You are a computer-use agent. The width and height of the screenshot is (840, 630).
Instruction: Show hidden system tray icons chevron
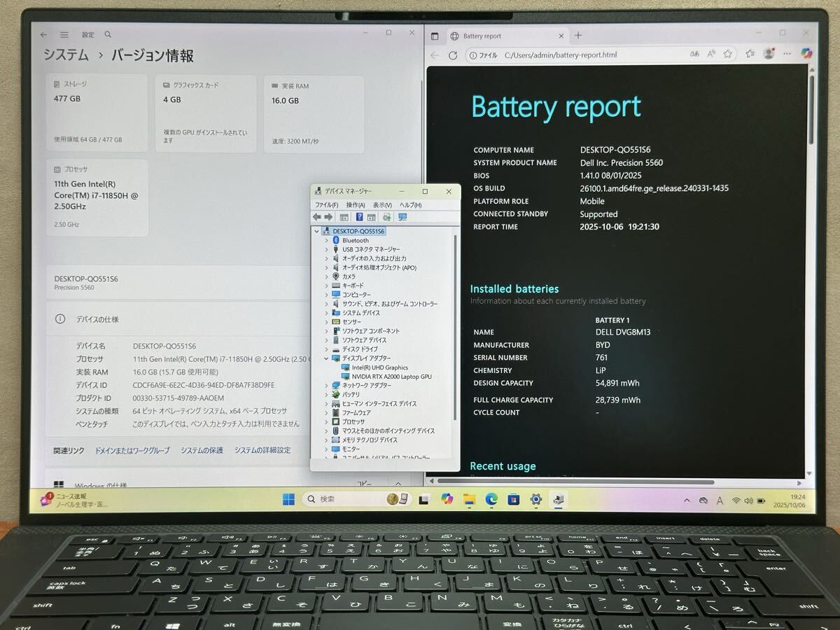[685, 500]
